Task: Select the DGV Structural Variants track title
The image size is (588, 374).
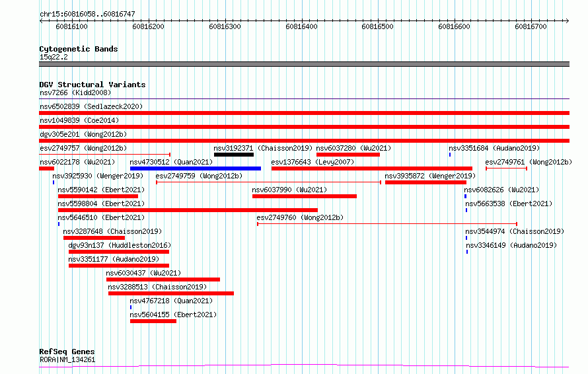Action: point(92,85)
